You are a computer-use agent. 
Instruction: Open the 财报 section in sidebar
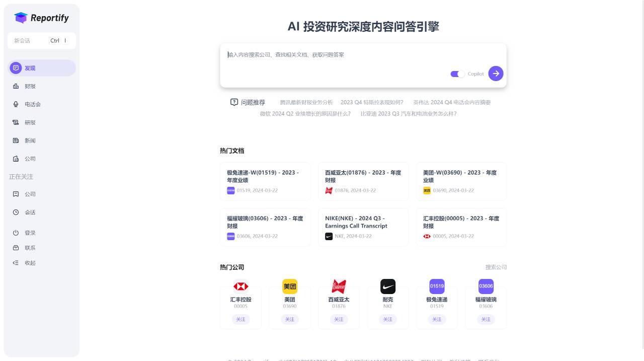click(29, 86)
